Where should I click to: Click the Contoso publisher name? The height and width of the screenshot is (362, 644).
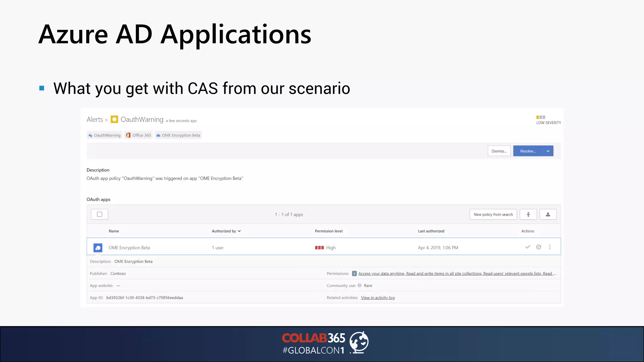tap(118, 273)
